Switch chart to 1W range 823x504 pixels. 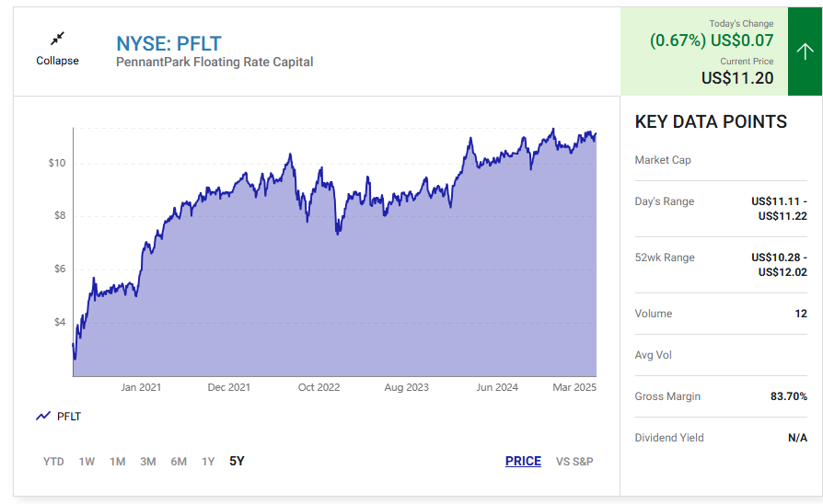(87, 462)
